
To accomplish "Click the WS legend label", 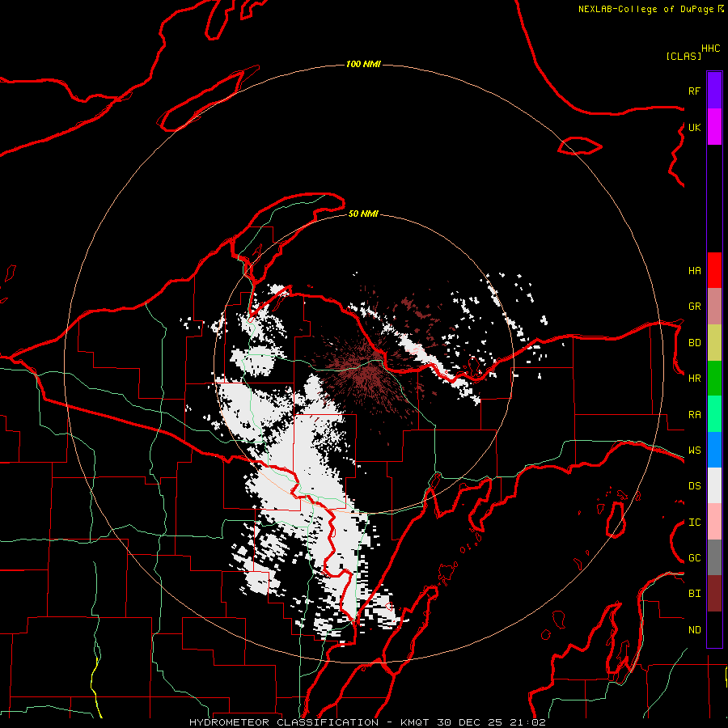I will (694, 451).
